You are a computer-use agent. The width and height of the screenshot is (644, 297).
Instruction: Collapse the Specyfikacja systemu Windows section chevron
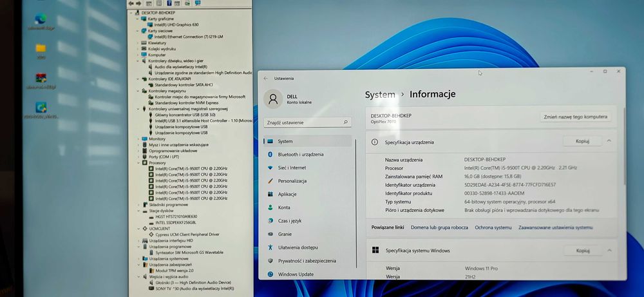coord(609,250)
